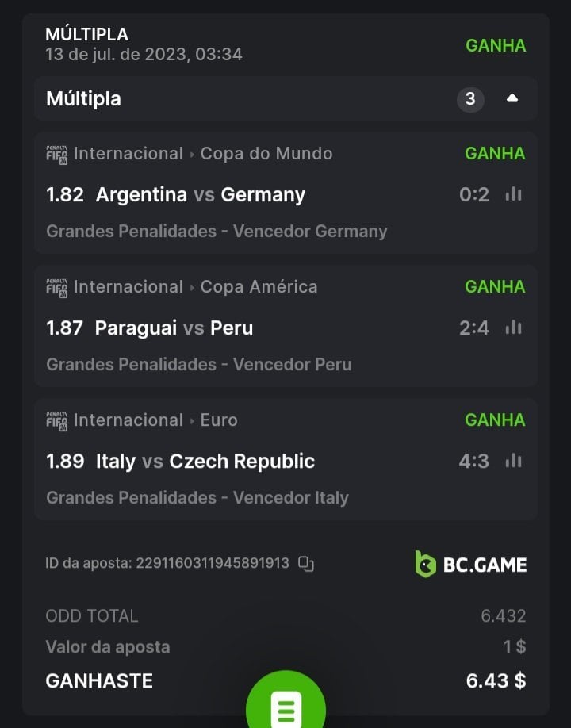Screen dimensions: 571x728
Task: Open the Euro league link
Action: 219,420
